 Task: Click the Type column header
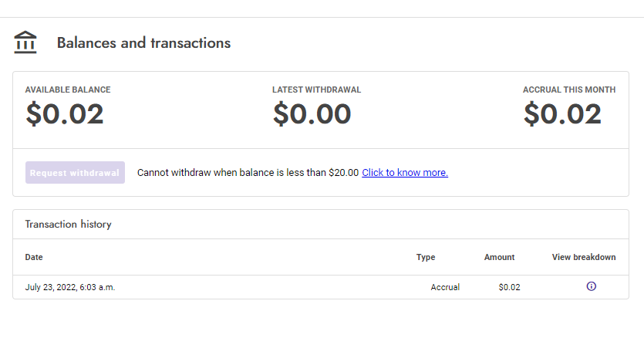pos(426,257)
